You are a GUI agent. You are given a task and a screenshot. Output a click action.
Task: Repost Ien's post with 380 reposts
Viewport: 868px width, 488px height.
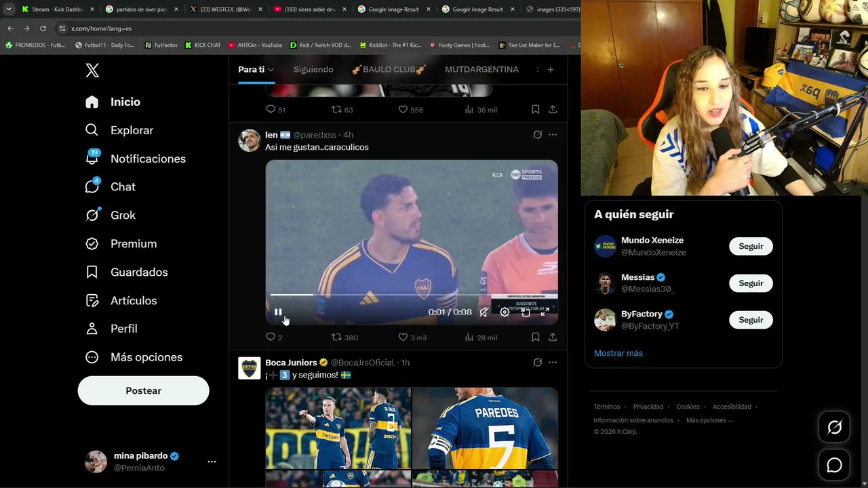click(344, 337)
